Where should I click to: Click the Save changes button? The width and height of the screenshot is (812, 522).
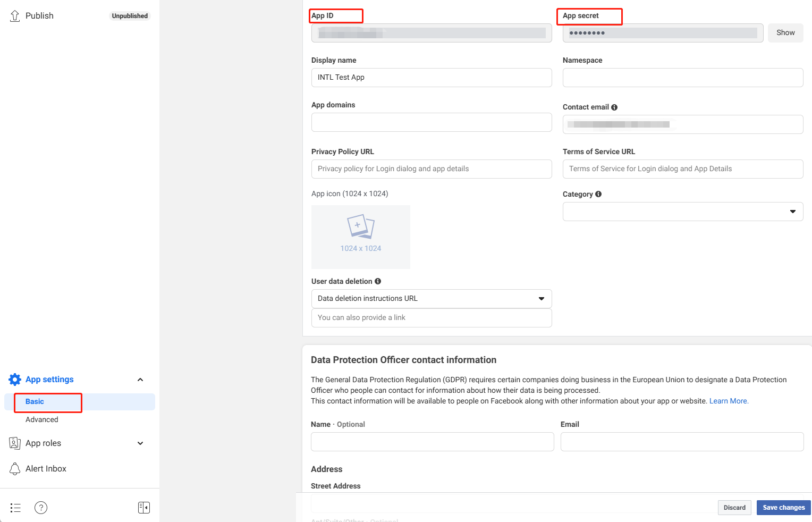pyautogui.click(x=783, y=507)
